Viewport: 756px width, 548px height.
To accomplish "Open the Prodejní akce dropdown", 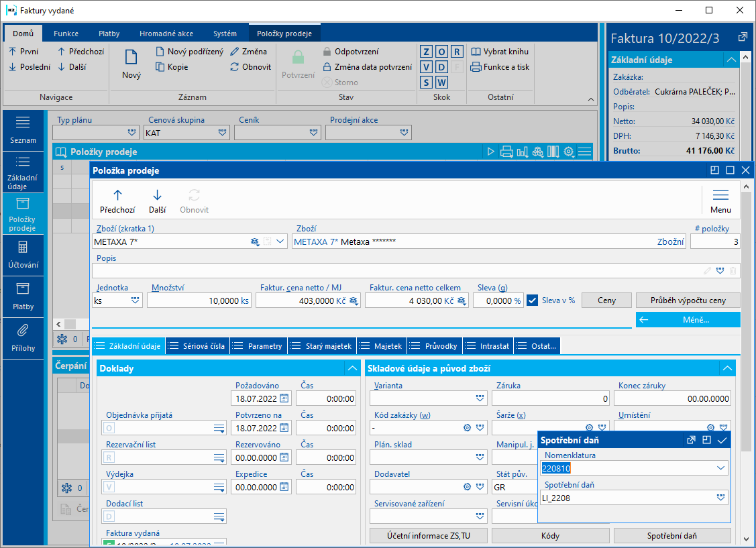I will 404,133.
